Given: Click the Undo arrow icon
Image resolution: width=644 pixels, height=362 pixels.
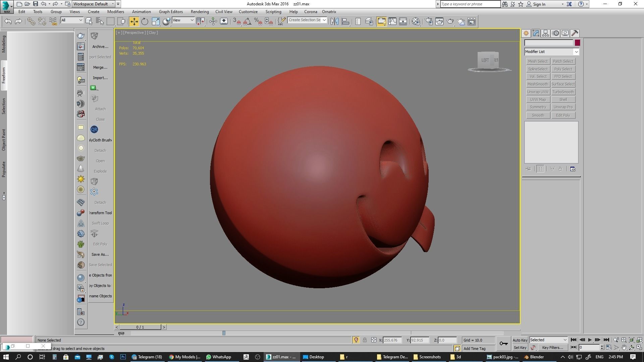Looking at the screenshot, I should click(x=8, y=21).
